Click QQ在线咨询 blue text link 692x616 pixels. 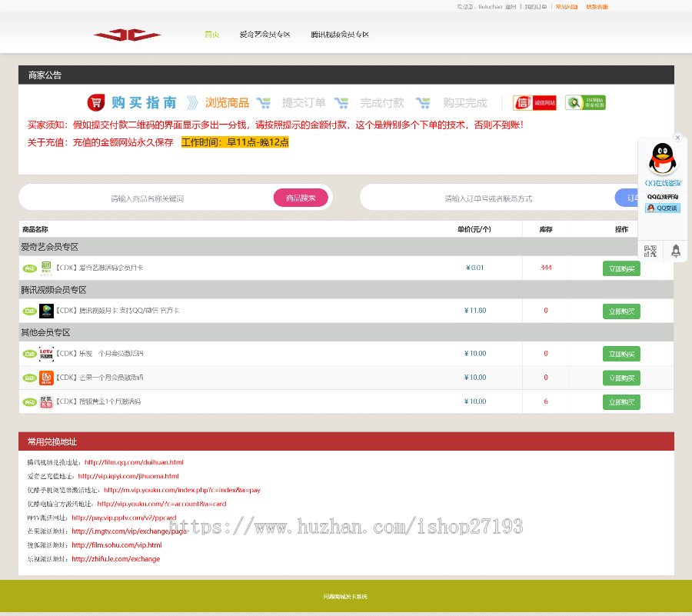663,183
